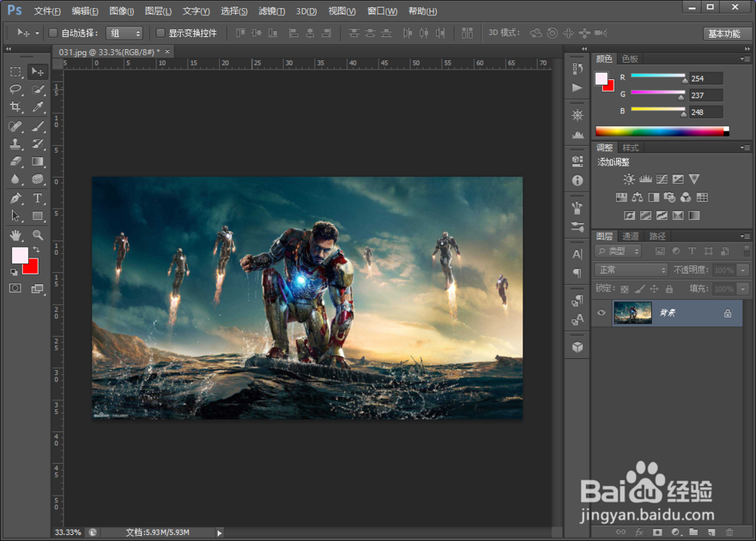Delete layer trash icon
The image size is (756, 541).
(x=730, y=532)
